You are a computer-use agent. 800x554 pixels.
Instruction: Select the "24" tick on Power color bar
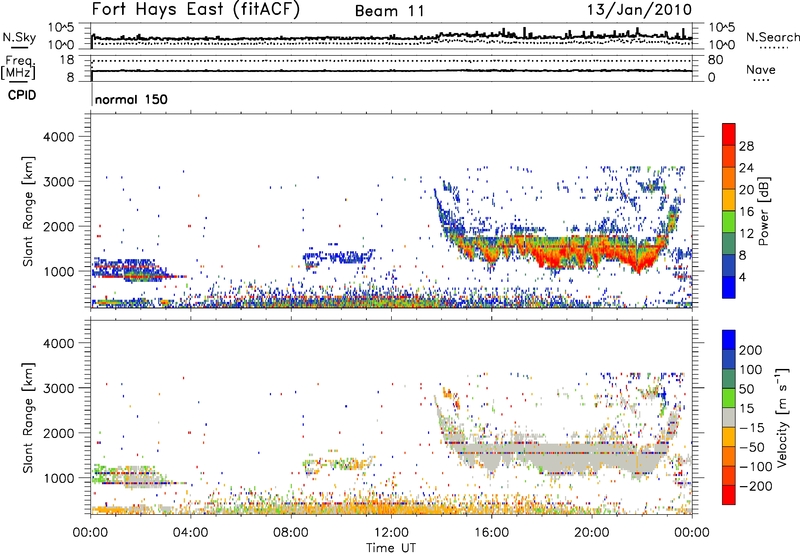click(746, 168)
